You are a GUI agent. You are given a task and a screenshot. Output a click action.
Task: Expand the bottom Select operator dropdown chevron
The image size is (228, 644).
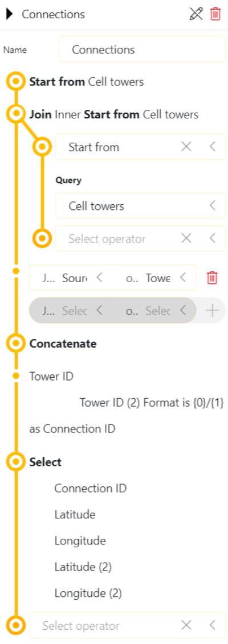(x=213, y=625)
